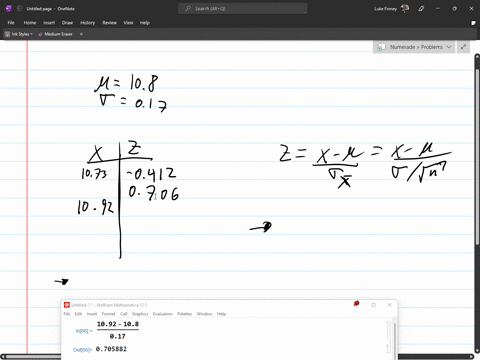Open Mathematica Evaluation menu

(163, 314)
